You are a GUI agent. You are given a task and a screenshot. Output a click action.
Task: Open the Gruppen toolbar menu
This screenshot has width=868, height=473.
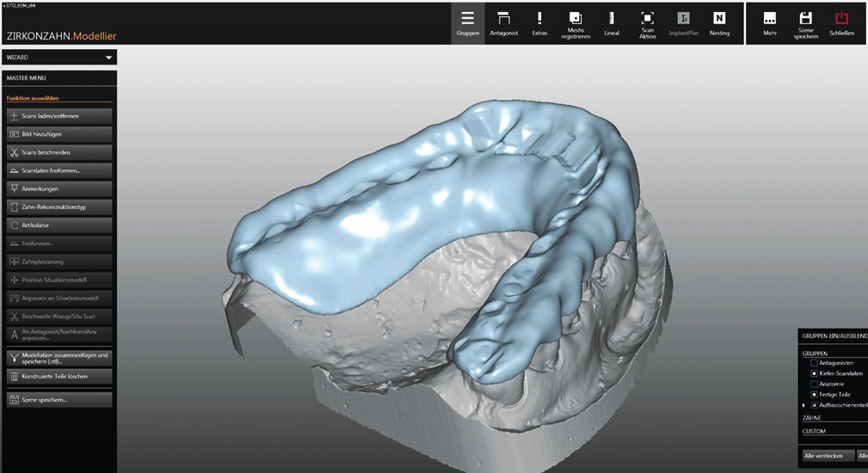click(468, 23)
